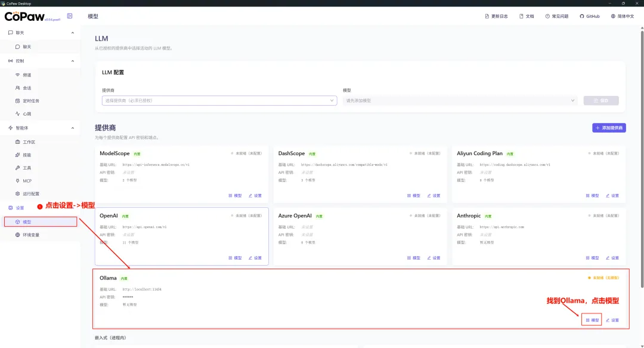Click the Anthropic provider name
This screenshot has height=348, width=644.
[469, 215]
